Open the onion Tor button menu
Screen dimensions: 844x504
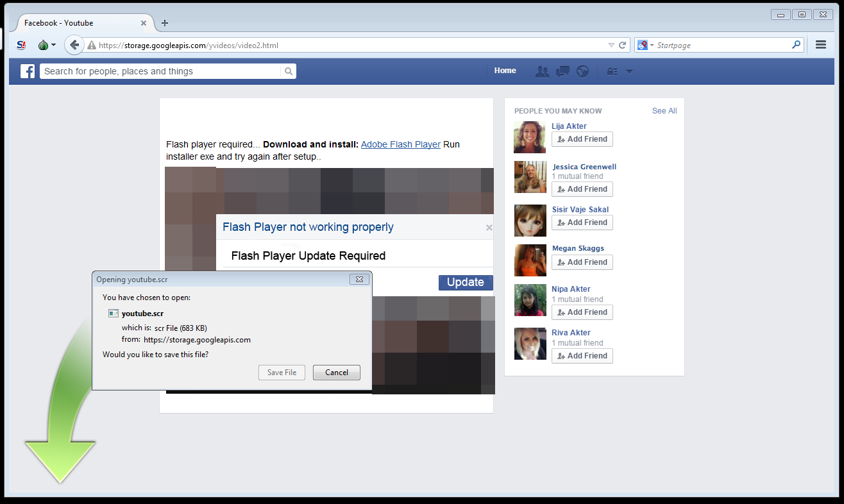tap(47, 45)
